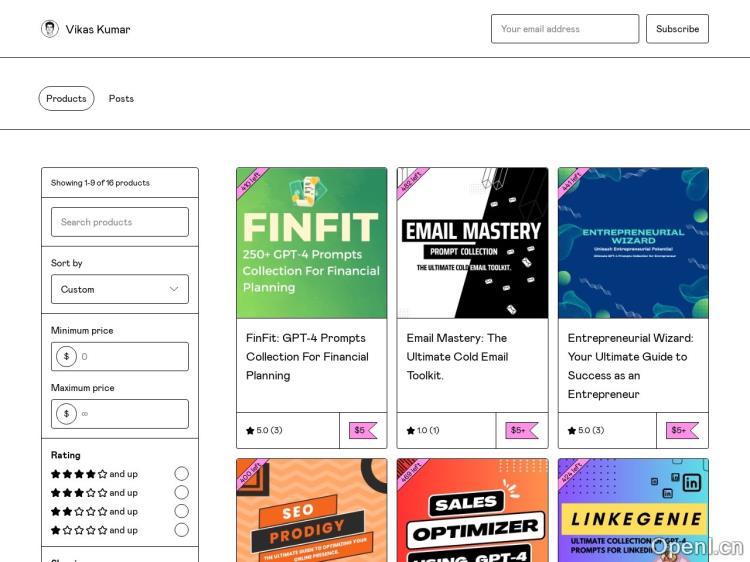The width and height of the screenshot is (750, 562).
Task: Select the 4 stars and up rating
Action: 181,474
